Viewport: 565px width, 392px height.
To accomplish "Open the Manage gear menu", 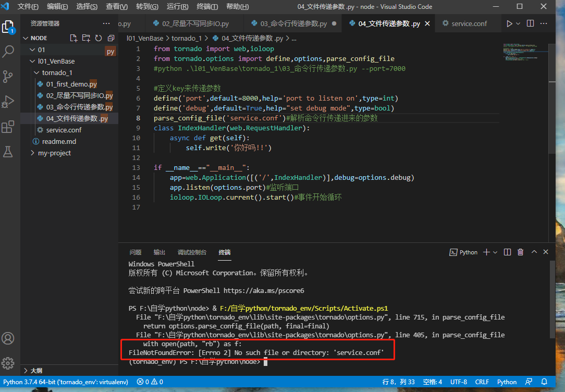I will click(8, 363).
